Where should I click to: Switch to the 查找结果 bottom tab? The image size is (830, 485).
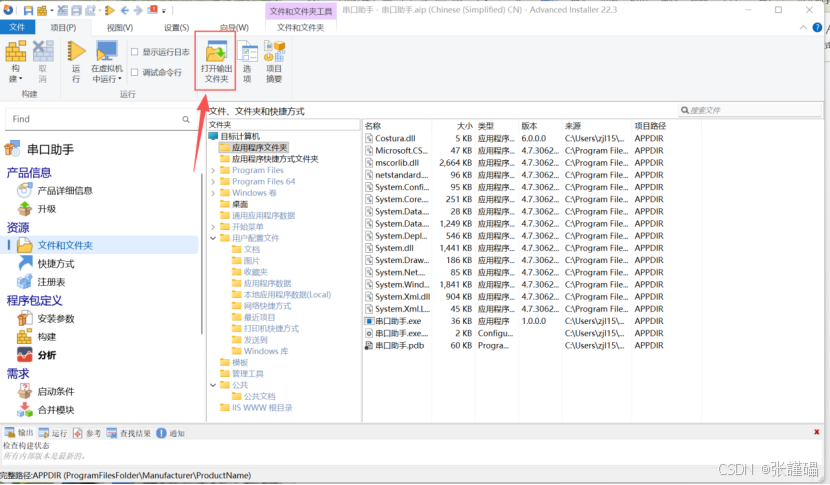click(129, 433)
